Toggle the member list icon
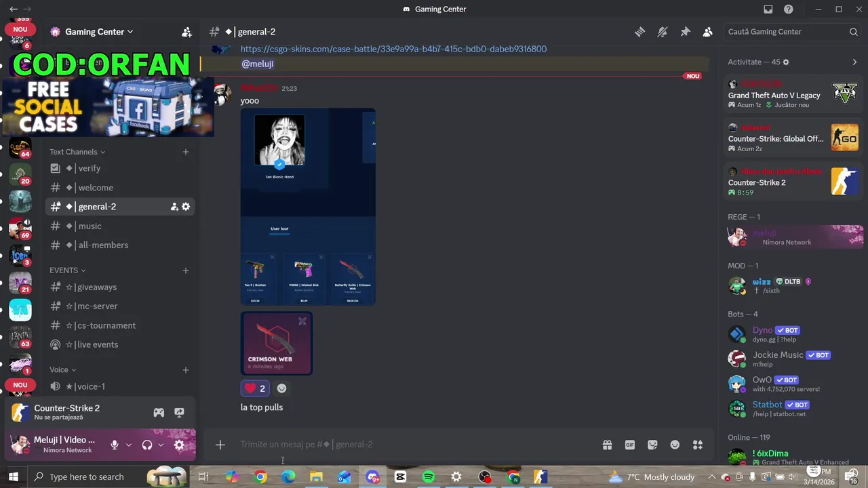Image resolution: width=868 pixels, height=488 pixels. [x=707, y=32]
